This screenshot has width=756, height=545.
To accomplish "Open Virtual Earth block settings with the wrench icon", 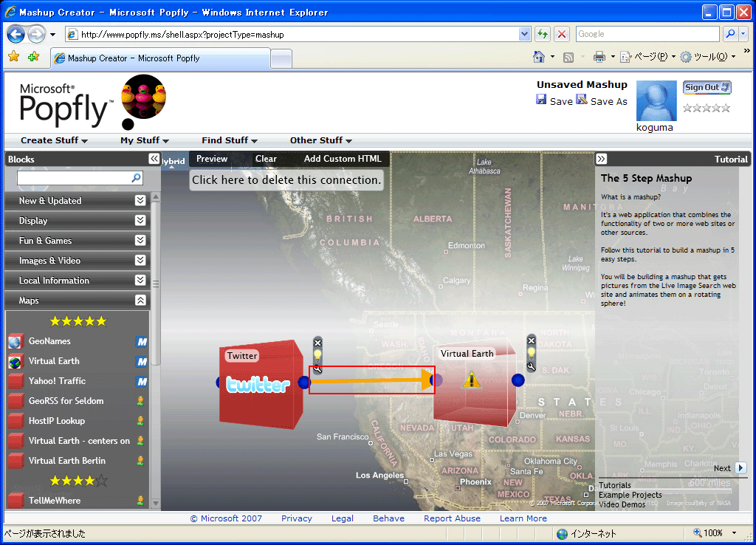I will point(532,366).
